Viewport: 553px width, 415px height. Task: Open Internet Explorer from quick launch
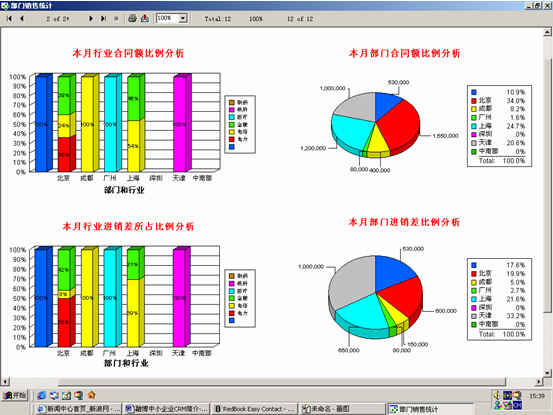tap(42, 396)
